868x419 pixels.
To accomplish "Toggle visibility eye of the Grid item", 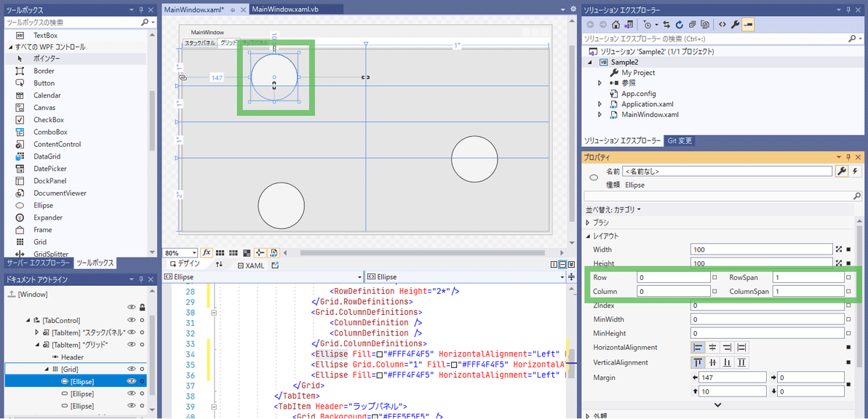I will click(x=132, y=369).
